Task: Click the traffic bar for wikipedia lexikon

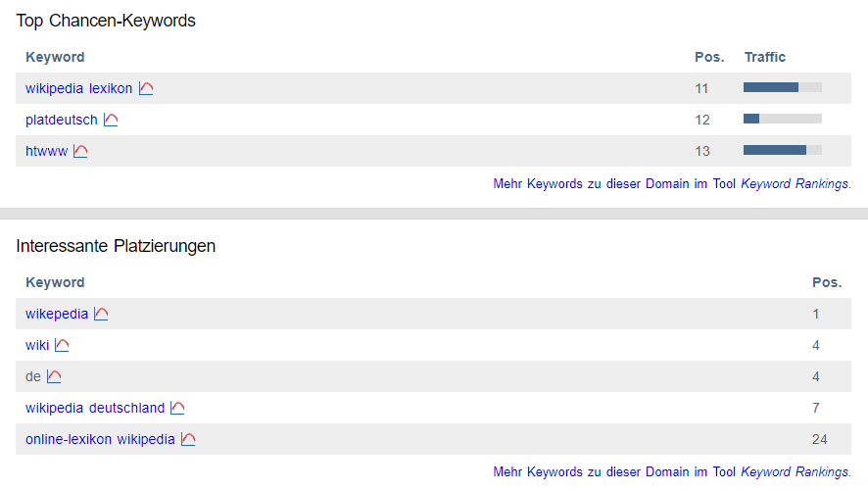Action: click(782, 87)
